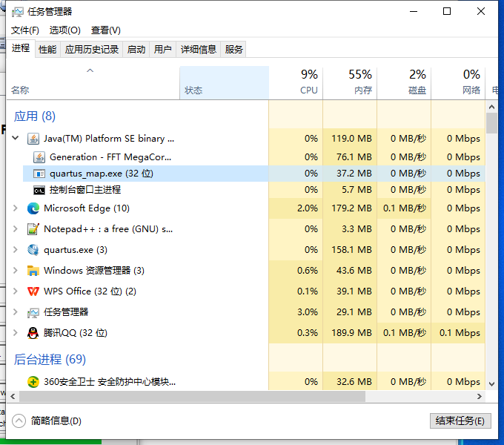Select the 控制台窗口主进程 row
Image resolution: width=504 pixels, height=445 pixels.
tap(254, 190)
